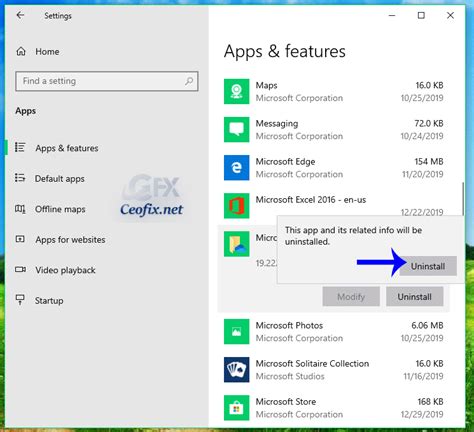Click the 154 MB size of Edge
The height and width of the screenshot is (432, 474).
429,162
